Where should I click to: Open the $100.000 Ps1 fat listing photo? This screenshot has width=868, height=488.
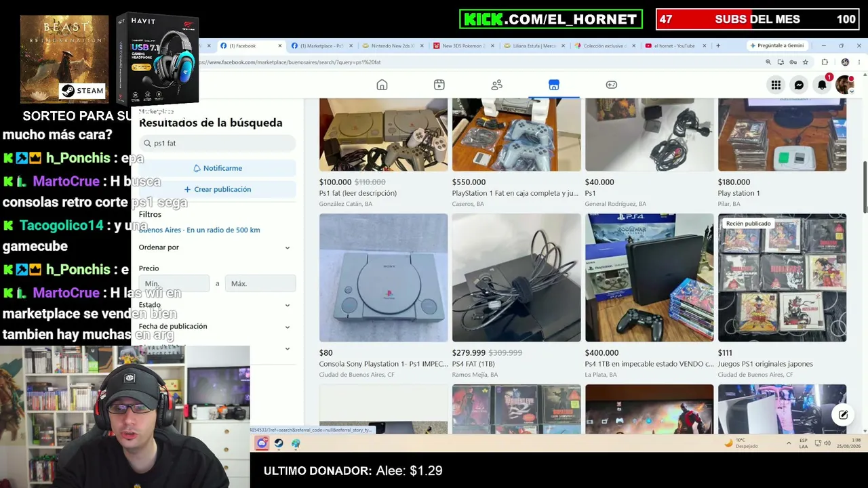(383, 134)
